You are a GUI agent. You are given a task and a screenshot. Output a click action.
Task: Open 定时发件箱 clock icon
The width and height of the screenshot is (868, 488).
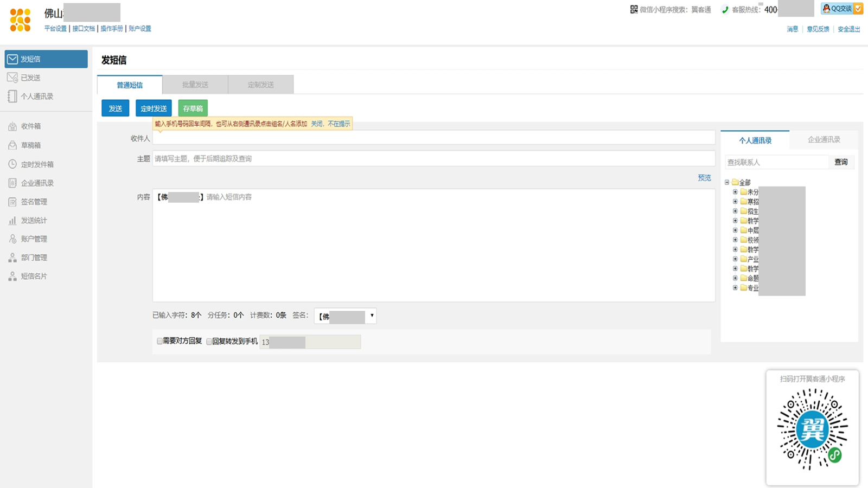pyautogui.click(x=12, y=164)
